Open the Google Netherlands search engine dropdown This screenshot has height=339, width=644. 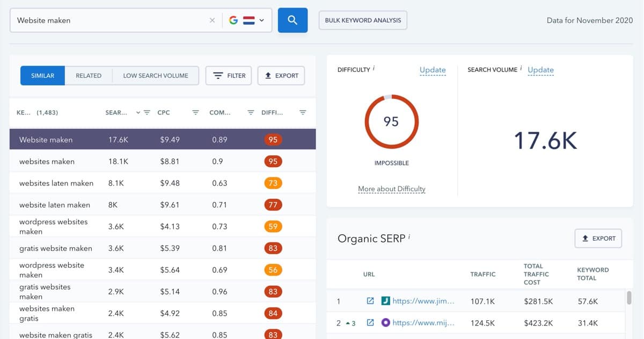coord(247,20)
